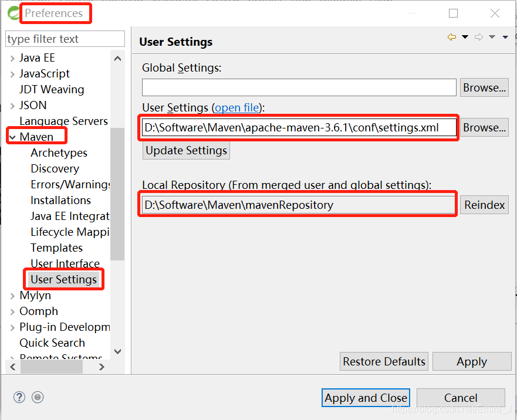The height and width of the screenshot is (420, 517).
Task: Open the back history dropdown arrow
Action: (465, 37)
